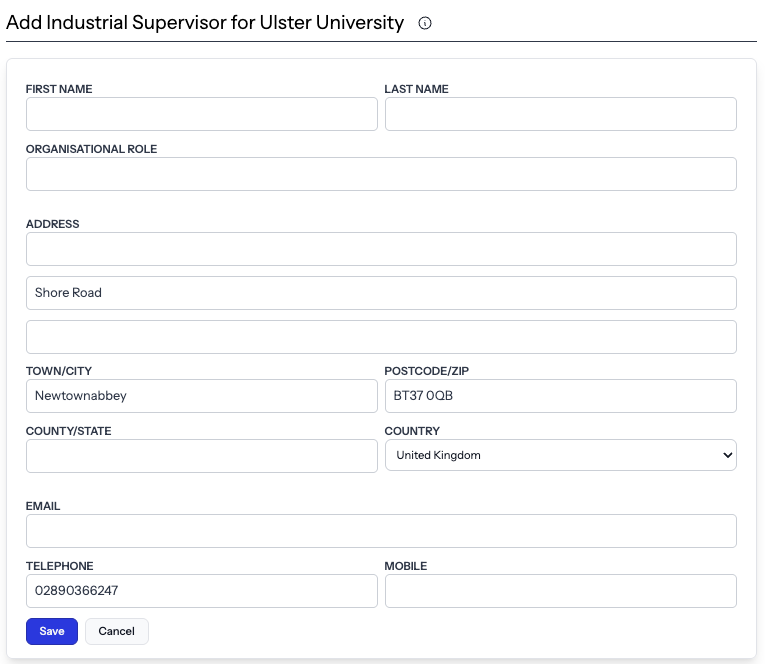This screenshot has height=664, width=765.
Task: Select the third address line field
Action: pyautogui.click(x=381, y=337)
